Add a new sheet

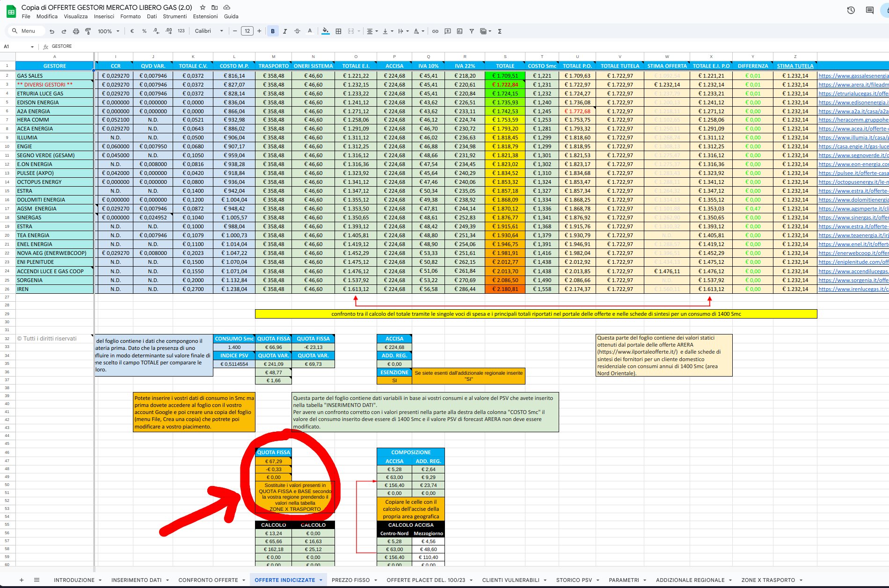[x=22, y=580]
